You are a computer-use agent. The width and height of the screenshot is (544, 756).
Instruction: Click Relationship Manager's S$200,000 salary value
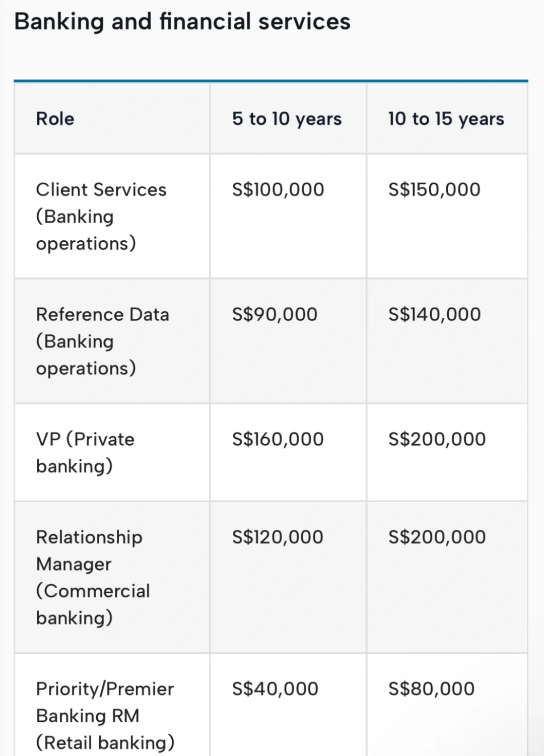[x=437, y=537]
